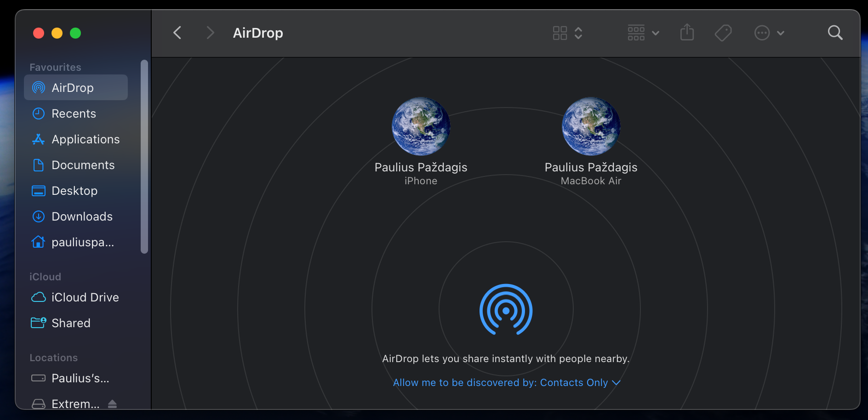Open Applications in the sidebar
This screenshot has height=420, width=868.
76,139
